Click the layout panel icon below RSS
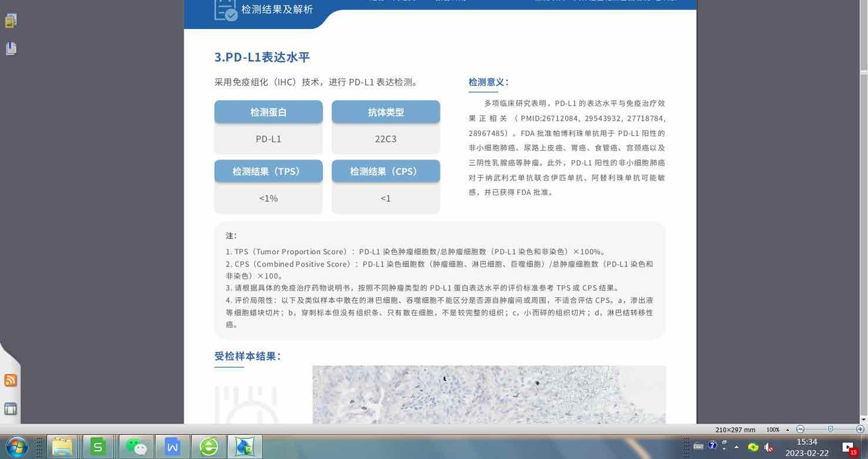 coord(11,408)
